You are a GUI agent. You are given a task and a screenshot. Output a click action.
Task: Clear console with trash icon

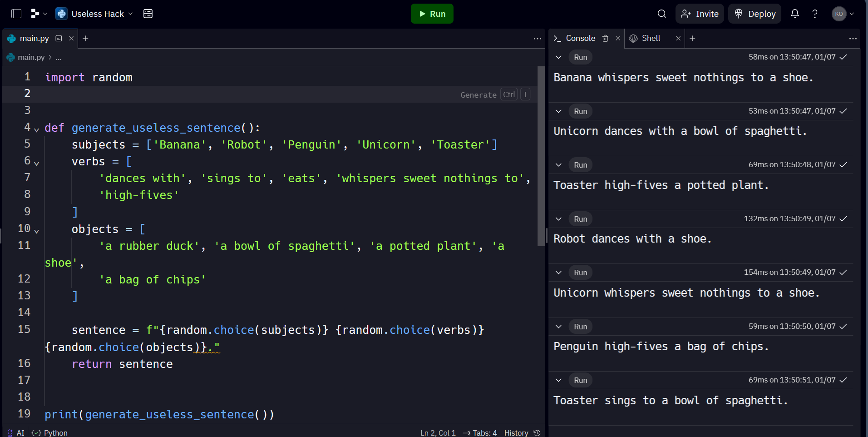tap(605, 38)
